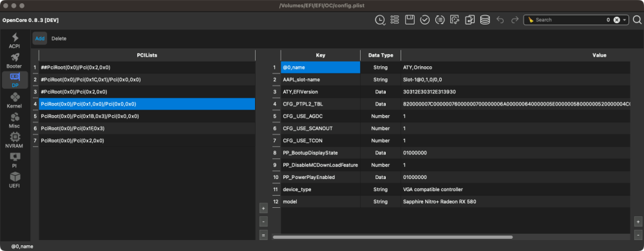Screen dimensions: 644x251
Task: Select the DP sidebar section
Action: click(15, 80)
